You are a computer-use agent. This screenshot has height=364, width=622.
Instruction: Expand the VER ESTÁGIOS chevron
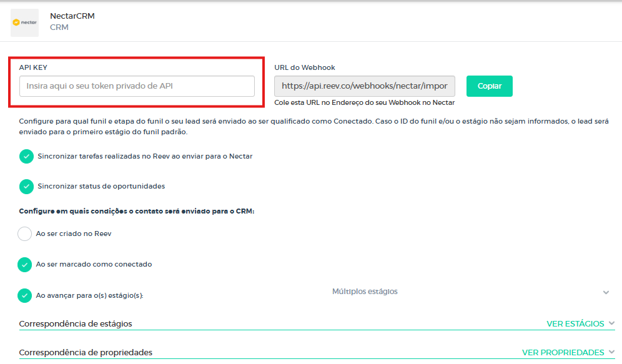611,323
